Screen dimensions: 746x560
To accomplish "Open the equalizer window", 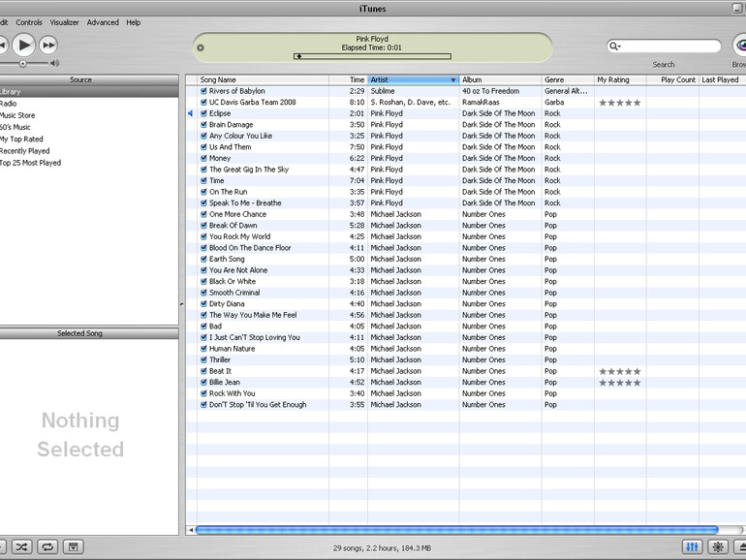I will [x=693, y=547].
